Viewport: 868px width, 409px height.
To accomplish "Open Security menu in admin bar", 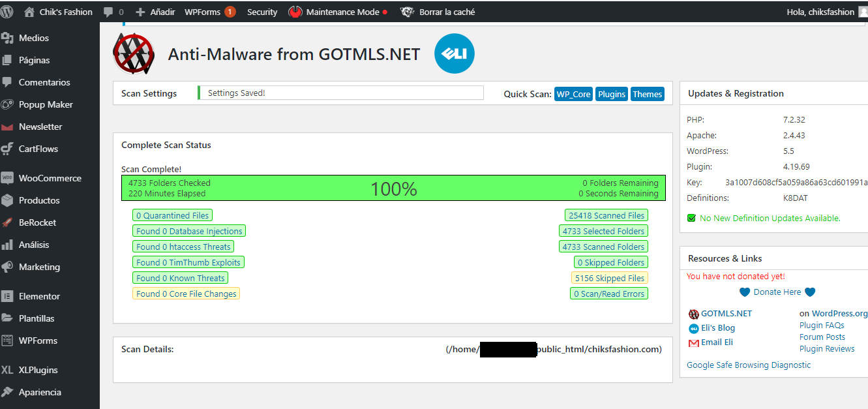I will point(262,12).
